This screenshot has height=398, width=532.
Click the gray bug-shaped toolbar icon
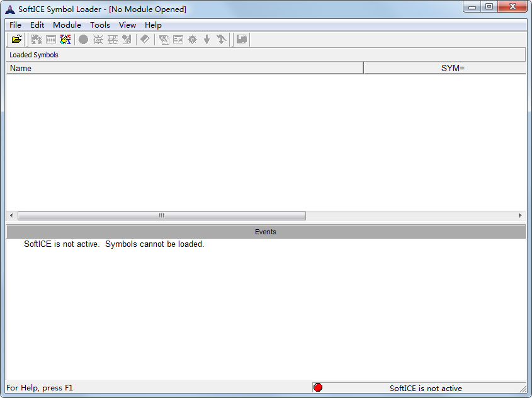click(x=98, y=39)
